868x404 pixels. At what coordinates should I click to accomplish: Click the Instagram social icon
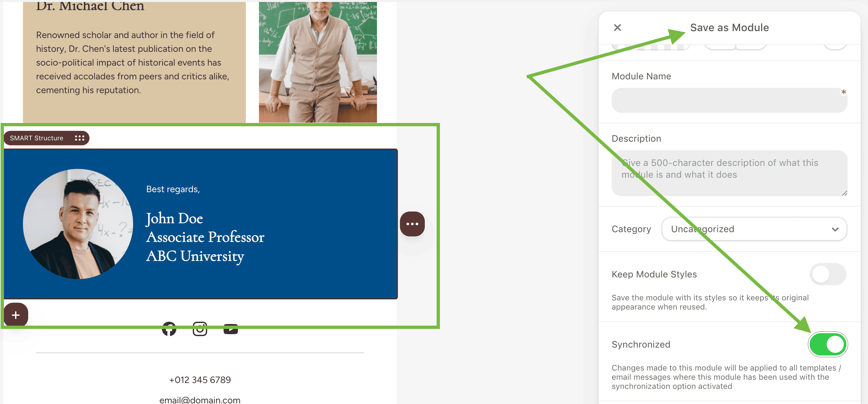(x=200, y=329)
